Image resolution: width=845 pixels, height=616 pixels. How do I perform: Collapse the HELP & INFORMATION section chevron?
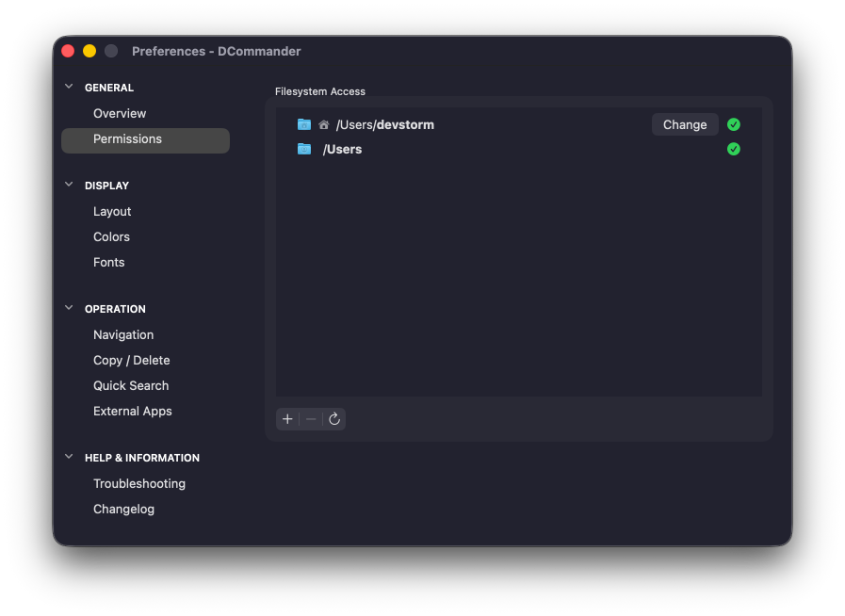[x=68, y=458]
